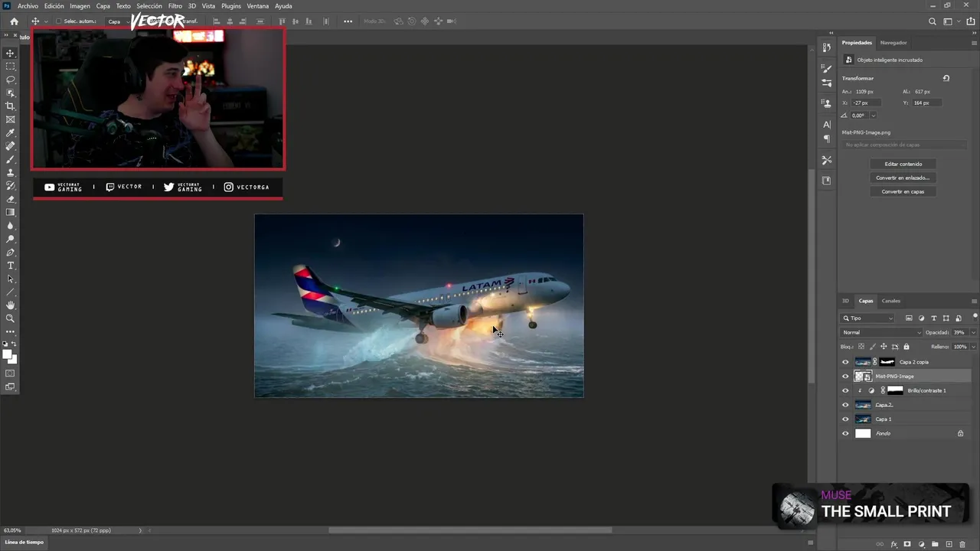Open the Paragraph panel icon
980x551 pixels.
coord(827,139)
